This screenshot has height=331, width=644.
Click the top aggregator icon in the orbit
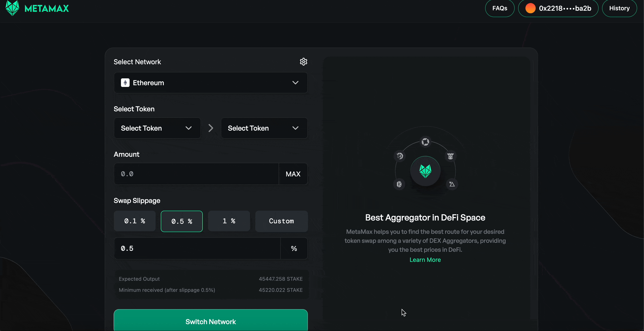425,142
